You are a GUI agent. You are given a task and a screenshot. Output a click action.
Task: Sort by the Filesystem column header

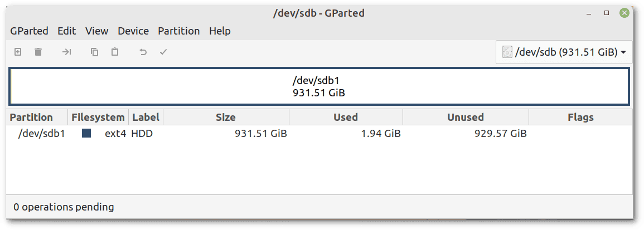pos(98,118)
